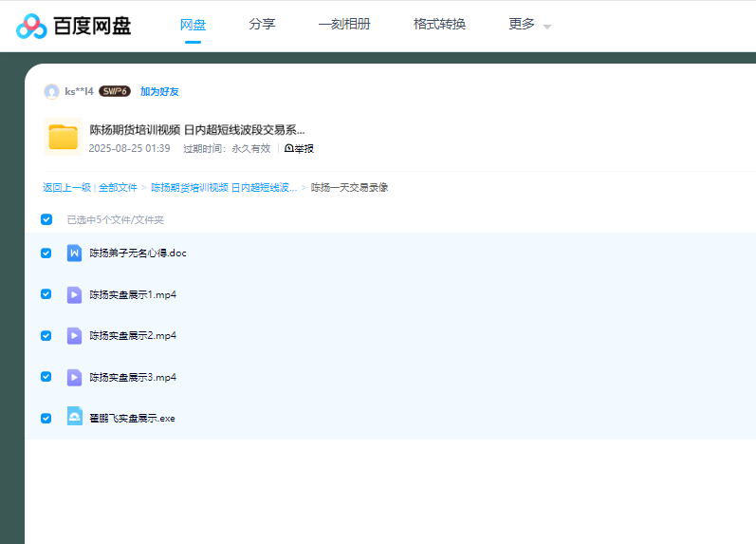Image resolution: width=756 pixels, height=544 pixels.
Task: Uncheck the select-all checkbox
Action: [x=46, y=219]
